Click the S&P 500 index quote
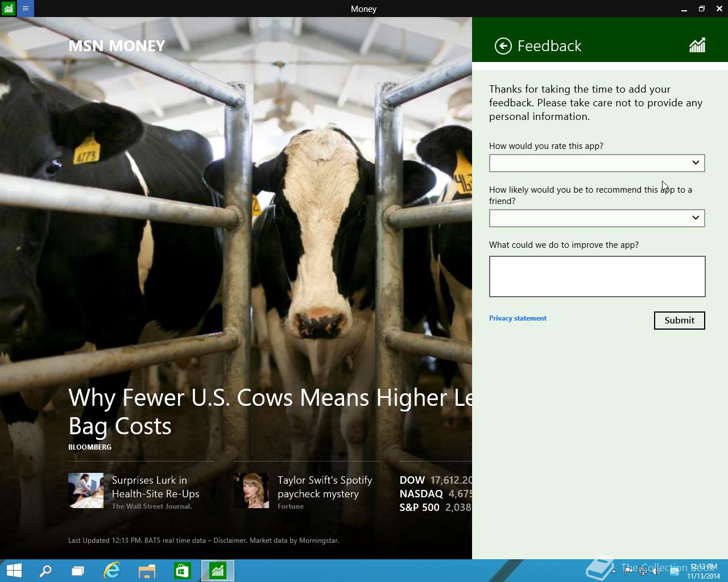Viewport: 728px width, 582px height. tap(436, 508)
